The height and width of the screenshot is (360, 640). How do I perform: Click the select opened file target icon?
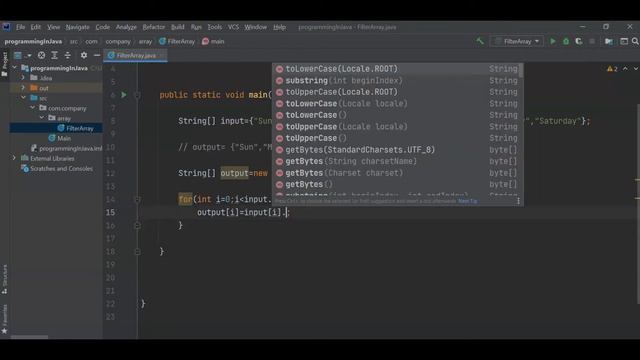click(x=42, y=55)
